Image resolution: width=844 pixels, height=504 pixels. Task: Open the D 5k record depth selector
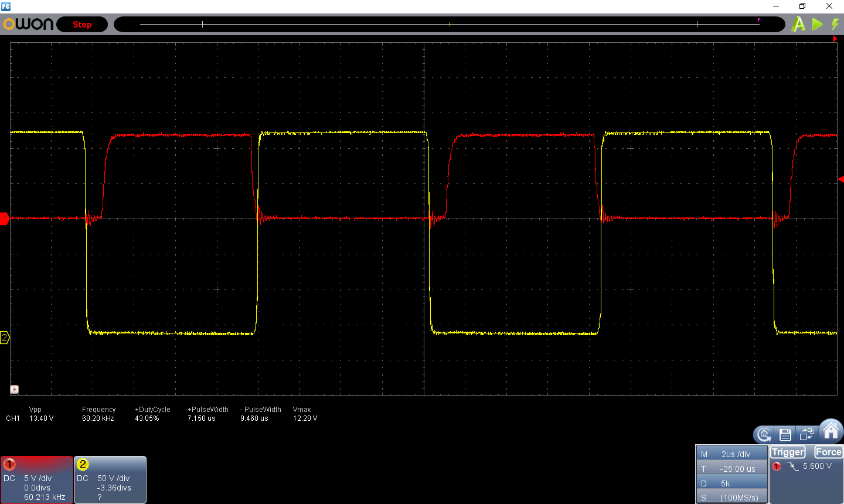pos(732,483)
